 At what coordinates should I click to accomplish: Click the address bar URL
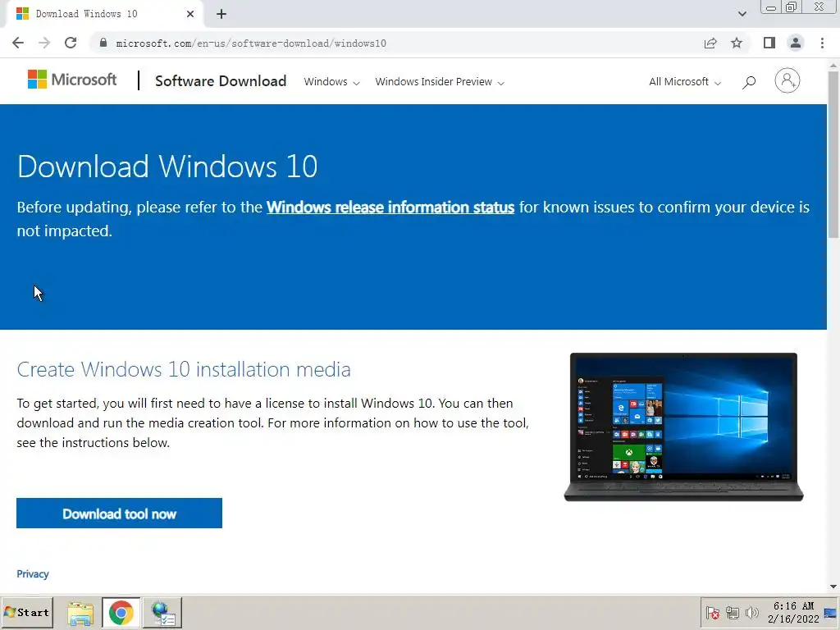point(251,43)
